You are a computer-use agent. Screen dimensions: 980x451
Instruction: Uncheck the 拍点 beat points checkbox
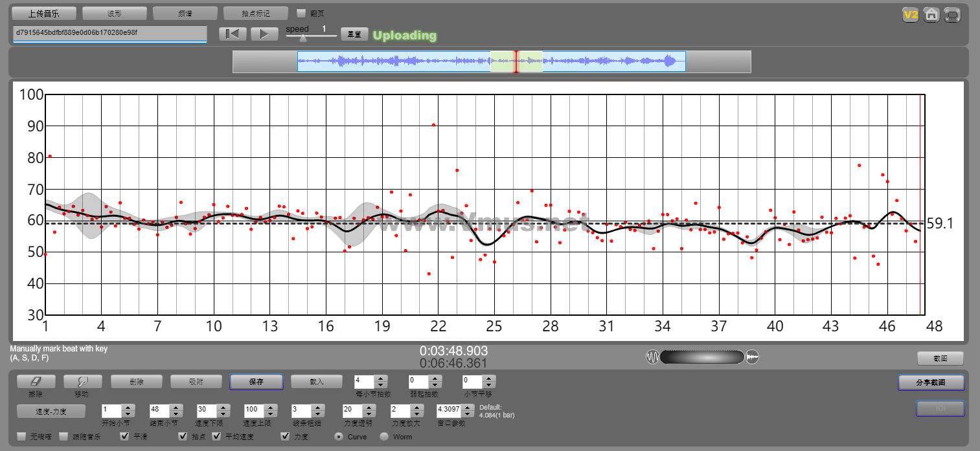coord(183,437)
